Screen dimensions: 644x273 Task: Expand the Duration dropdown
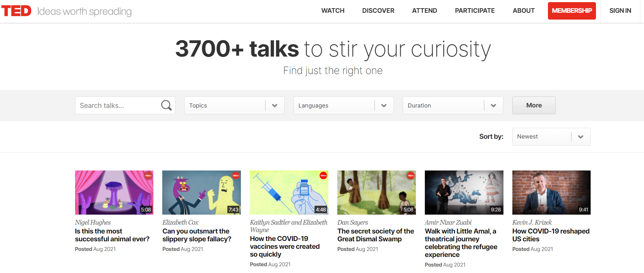[x=453, y=105]
